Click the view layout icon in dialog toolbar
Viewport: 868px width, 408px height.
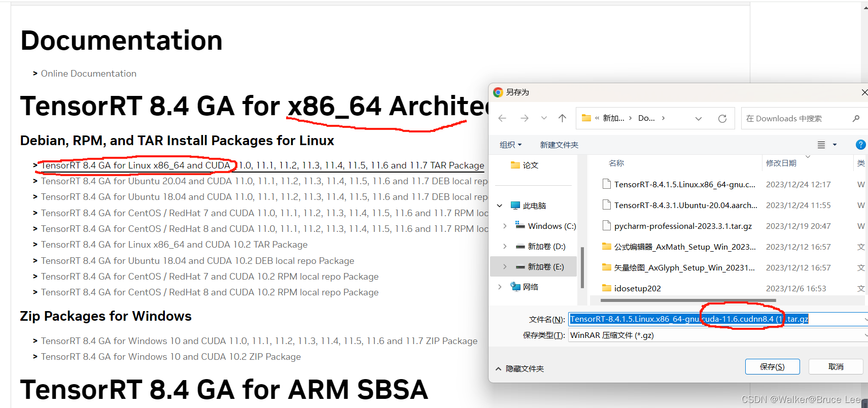[821, 145]
